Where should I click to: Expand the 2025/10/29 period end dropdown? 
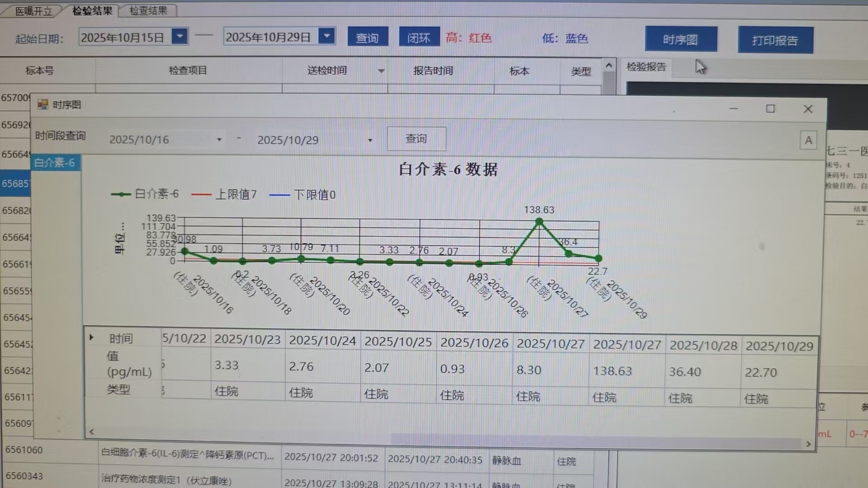370,141
